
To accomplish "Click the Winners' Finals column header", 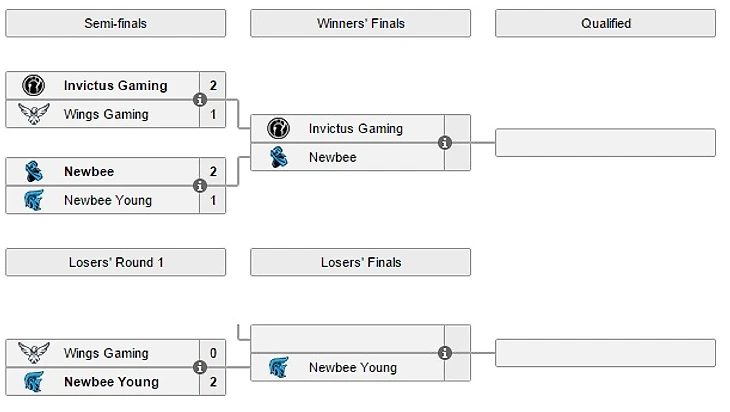I will tap(360, 23).
